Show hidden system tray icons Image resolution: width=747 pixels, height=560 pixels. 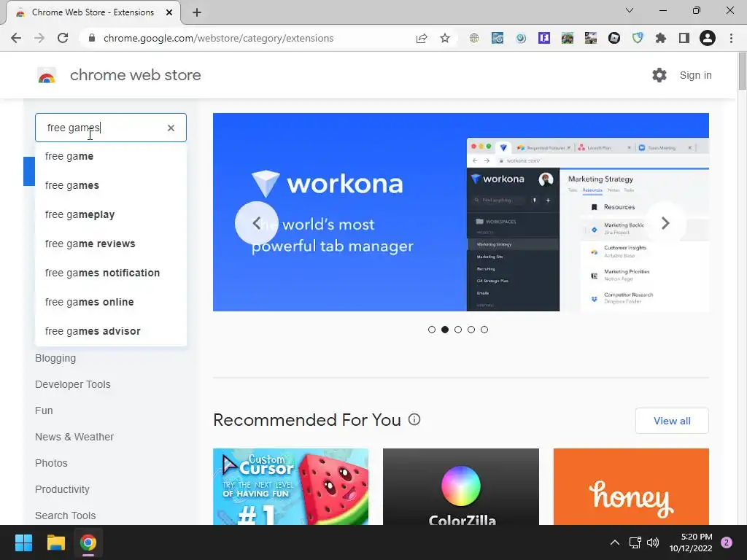click(615, 542)
